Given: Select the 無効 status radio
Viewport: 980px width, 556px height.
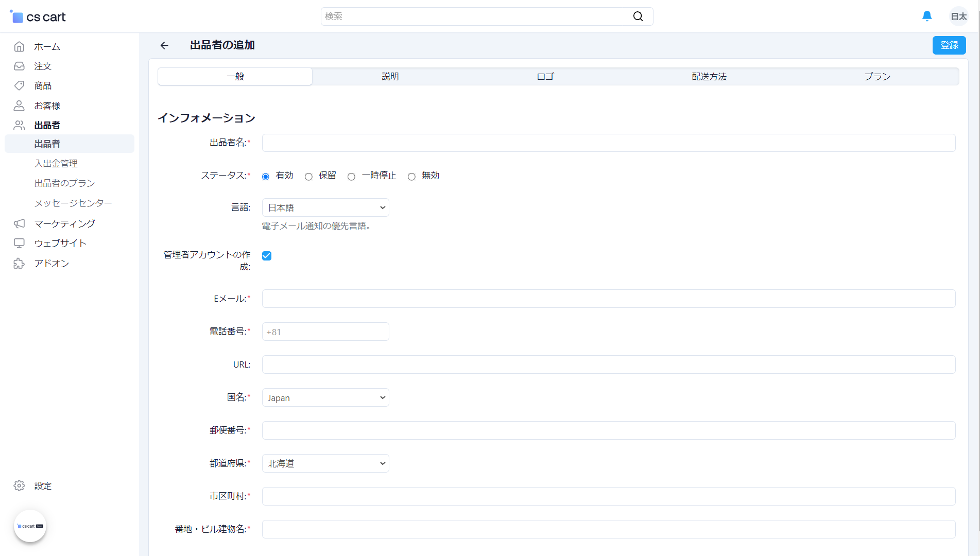Looking at the screenshot, I should 411,177.
